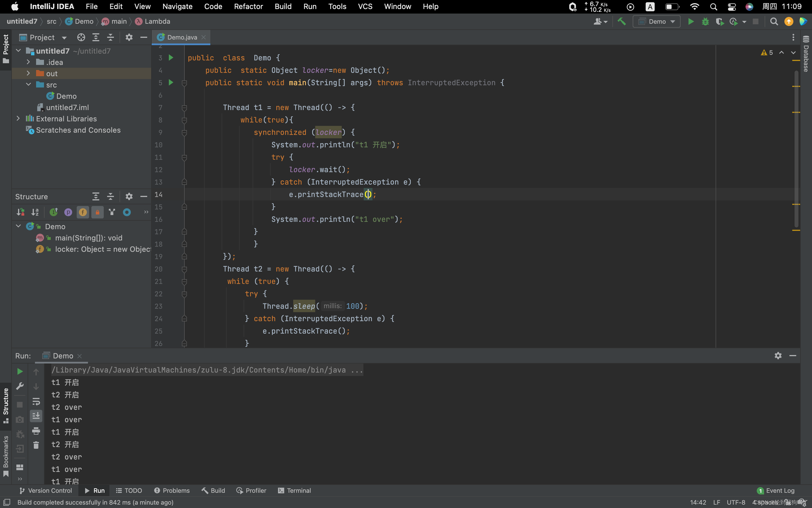Open the user account icon in toolbar
This screenshot has width=812, height=508.
(600, 21)
